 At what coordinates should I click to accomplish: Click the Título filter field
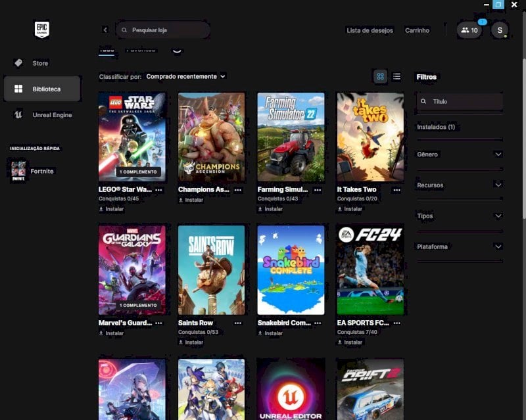pyautogui.click(x=460, y=101)
